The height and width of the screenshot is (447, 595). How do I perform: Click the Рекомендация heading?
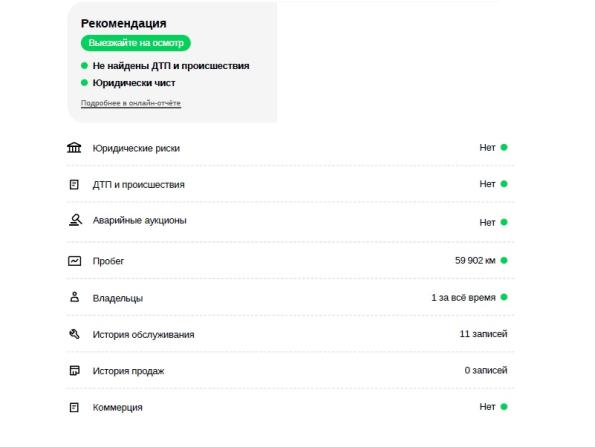tap(124, 23)
